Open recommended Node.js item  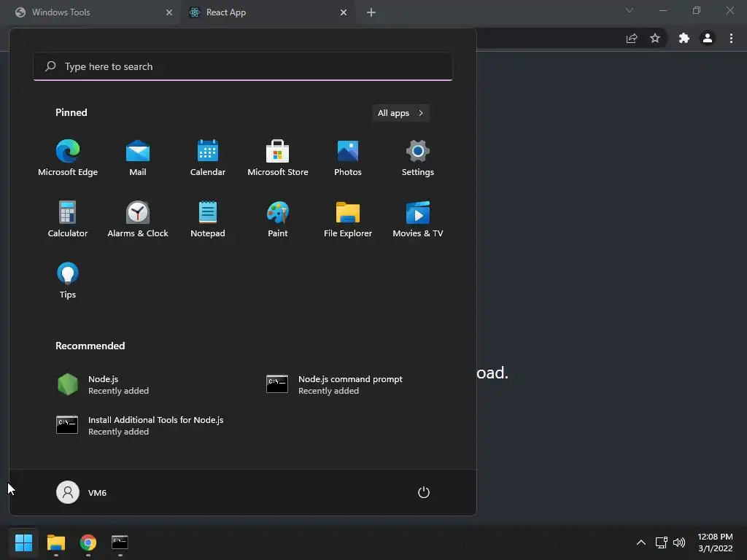click(x=102, y=385)
